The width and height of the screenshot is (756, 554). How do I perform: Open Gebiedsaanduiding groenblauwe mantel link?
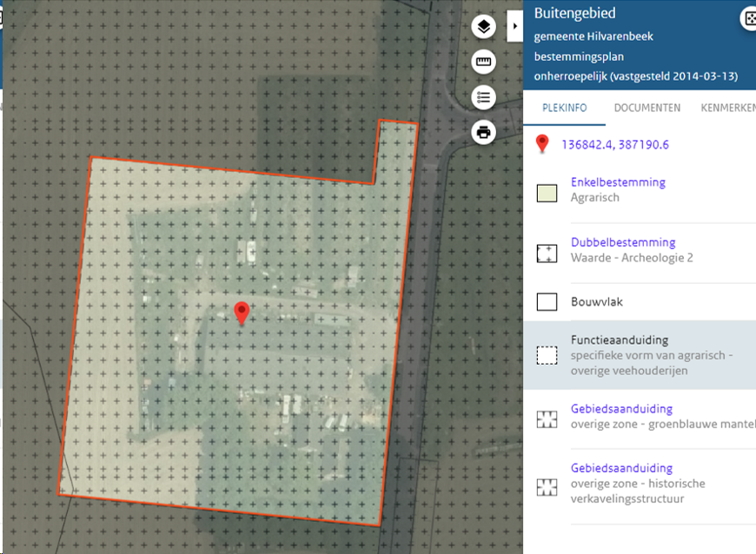click(x=621, y=409)
